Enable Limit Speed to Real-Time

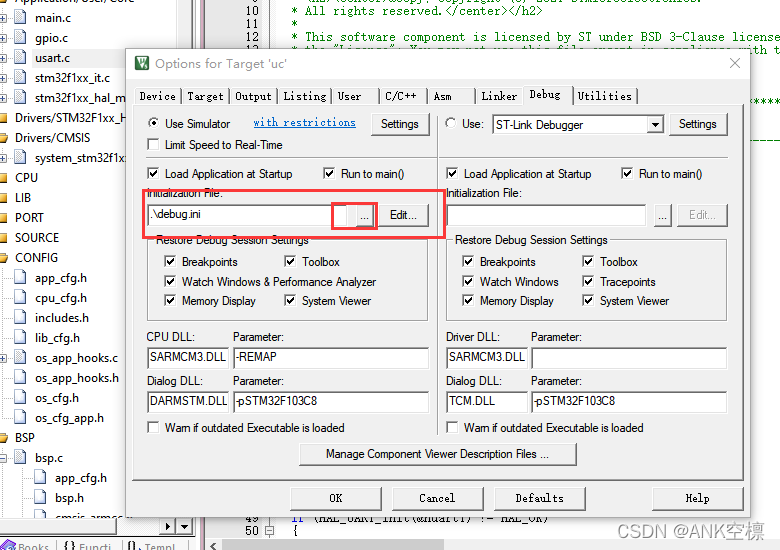pos(153,144)
